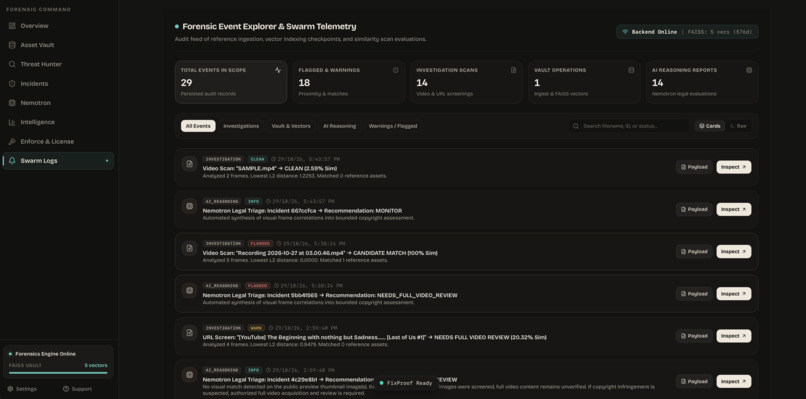Viewport: 806px width, 399px height.
Task: Click the Investigation Scans stat card
Action: 466,82
